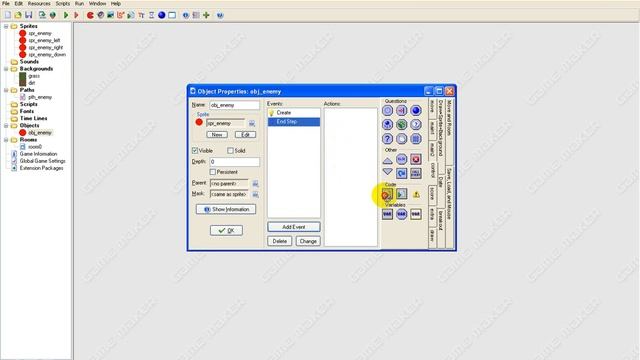
Task: Click the Create object blue ball icon
Action: [162, 15]
